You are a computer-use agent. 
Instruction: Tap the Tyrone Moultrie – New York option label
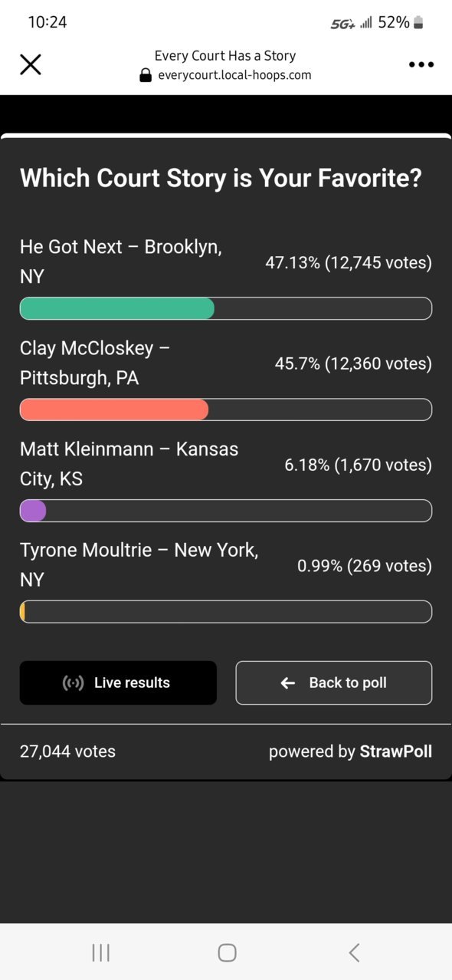pyautogui.click(x=139, y=564)
